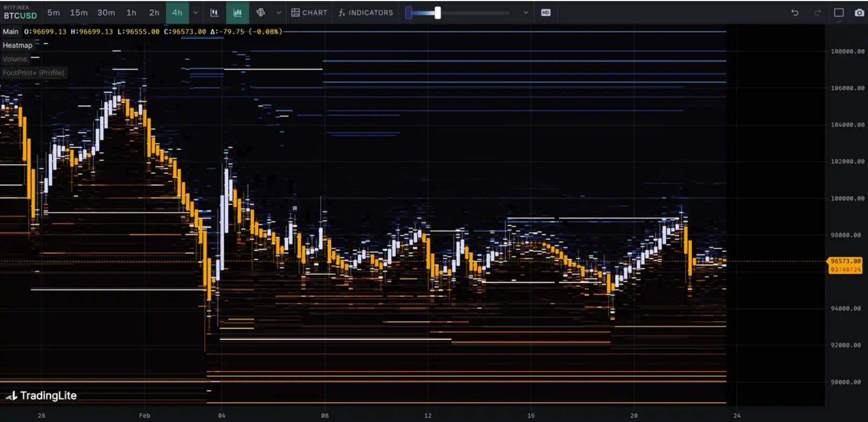Click the heatmap intensity slider handle

click(x=438, y=13)
